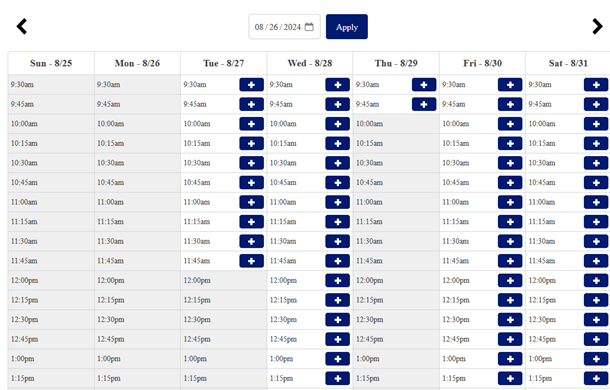
Task: Add the Fri 8/30 11:30am slot
Action: [x=510, y=241]
